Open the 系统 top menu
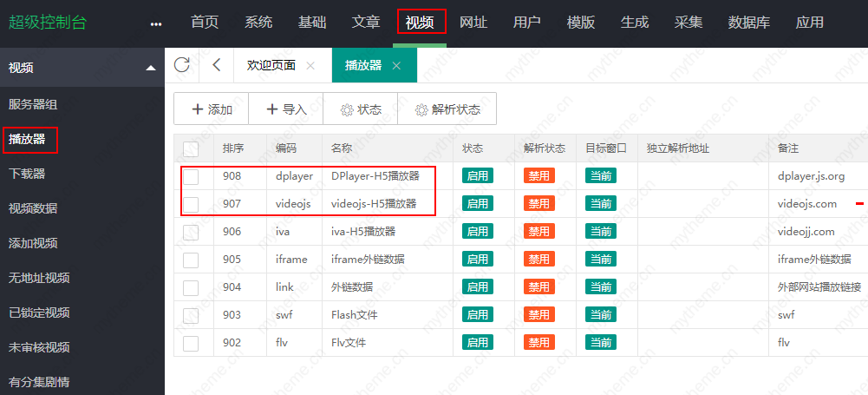 coord(258,23)
